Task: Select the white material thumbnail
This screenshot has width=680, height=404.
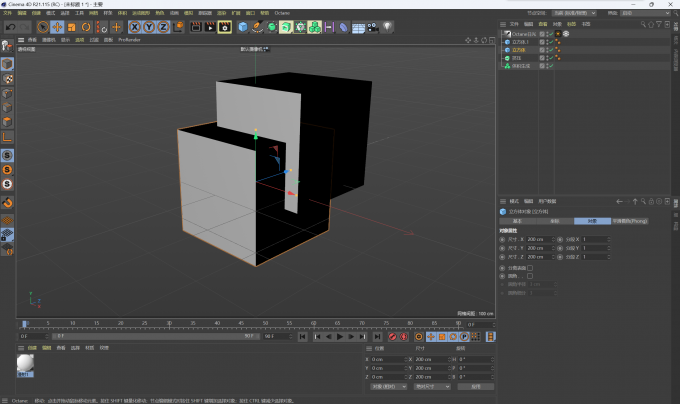Action: click(25, 363)
